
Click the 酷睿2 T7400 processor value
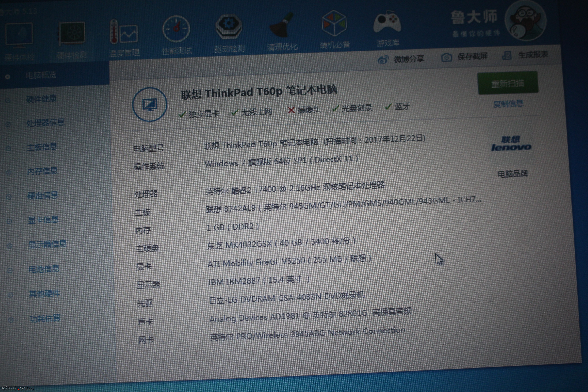pos(295,189)
